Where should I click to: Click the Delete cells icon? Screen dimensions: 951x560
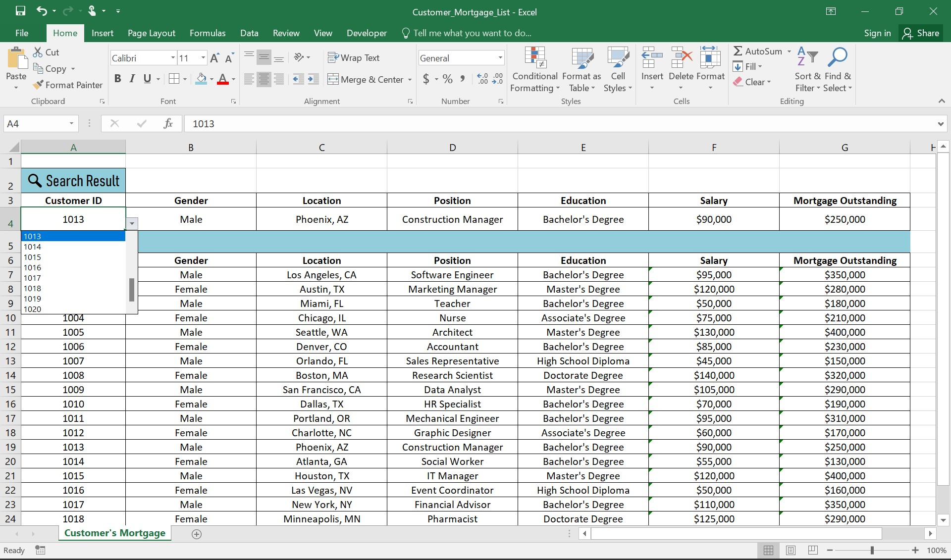(681, 58)
